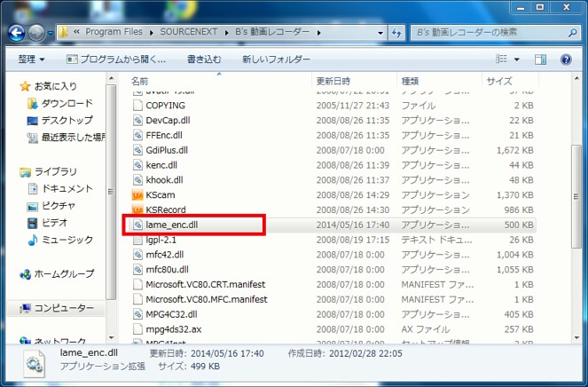Toggle the preview pane icon
The height and width of the screenshot is (387, 588).
(x=540, y=59)
